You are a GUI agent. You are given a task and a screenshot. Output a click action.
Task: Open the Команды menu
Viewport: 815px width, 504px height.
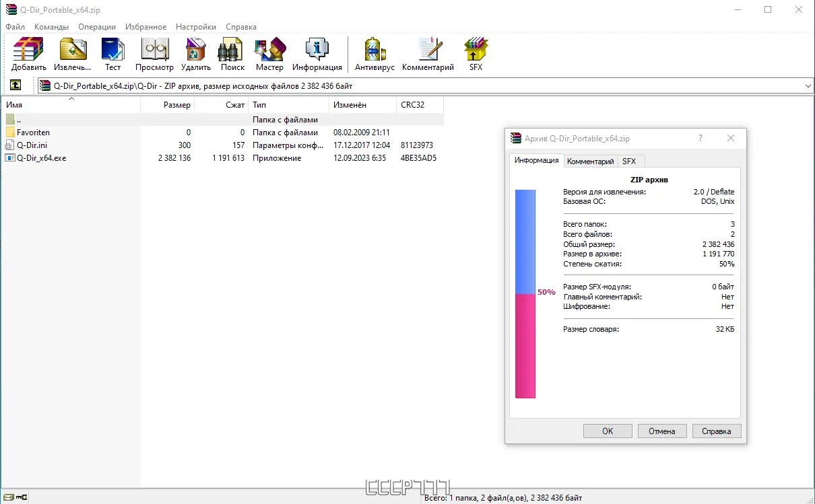[52, 27]
